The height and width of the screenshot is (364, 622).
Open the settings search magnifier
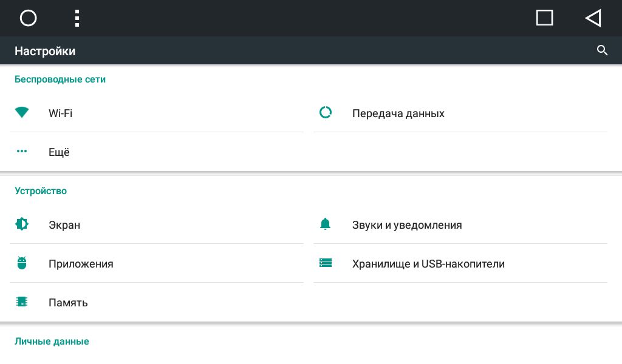[602, 50]
